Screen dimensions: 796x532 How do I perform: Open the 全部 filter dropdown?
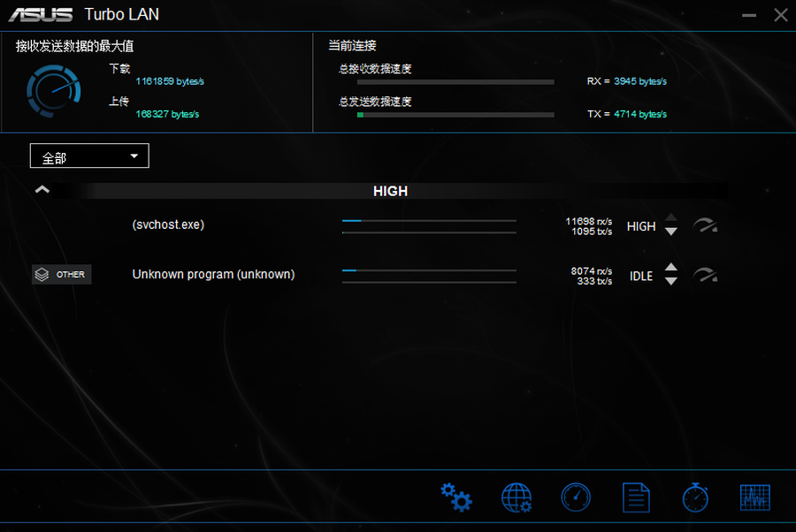(x=89, y=156)
